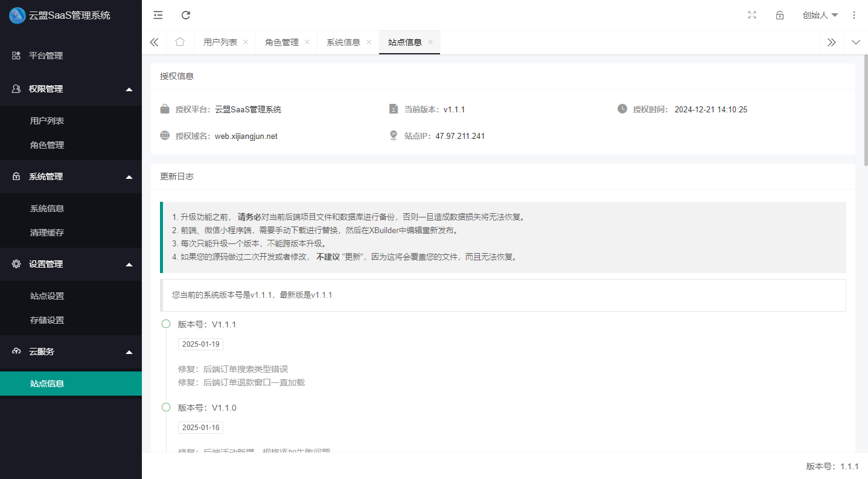Click the 平台管理 grid icon
Viewport: 868px width, 479px height.
click(x=16, y=55)
